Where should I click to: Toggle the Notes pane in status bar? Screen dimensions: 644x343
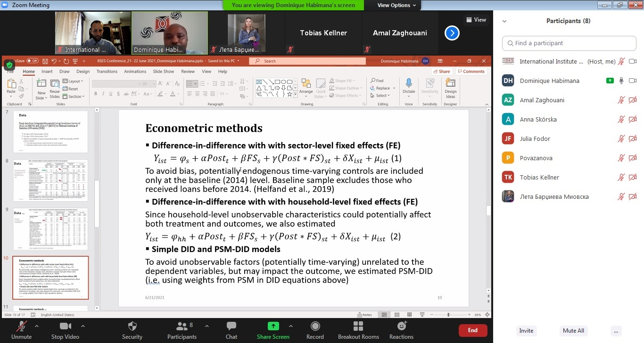[x=365, y=315]
